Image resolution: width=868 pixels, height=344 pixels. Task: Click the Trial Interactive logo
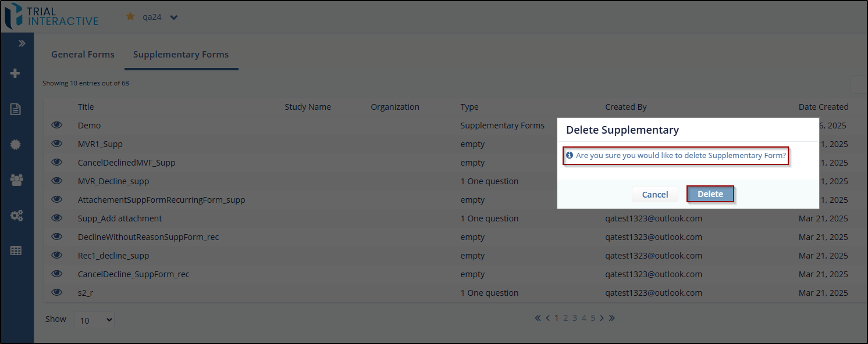(51, 16)
